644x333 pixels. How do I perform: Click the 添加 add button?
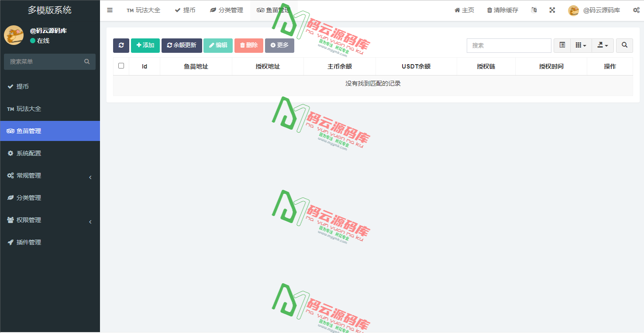click(145, 45)
